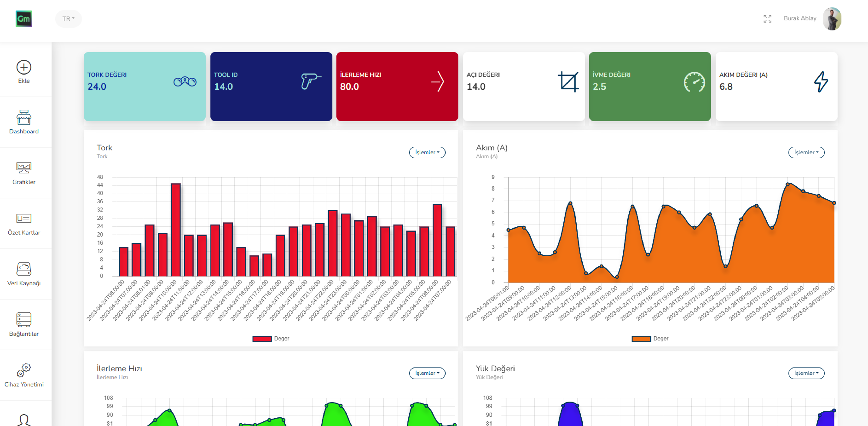The height and width of the screenshot is (426, 868).
Task: Open İşlemler menu on Yük Değeri chart
Action: pyautogui.click(x=806, y=373)
